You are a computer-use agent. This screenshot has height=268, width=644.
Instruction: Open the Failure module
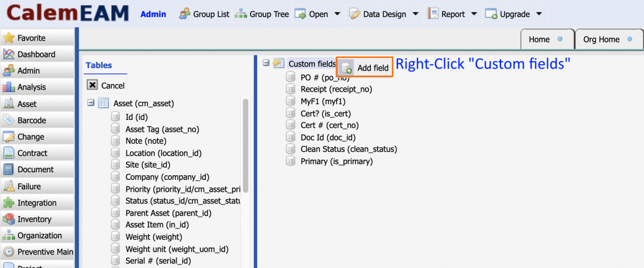37,186
